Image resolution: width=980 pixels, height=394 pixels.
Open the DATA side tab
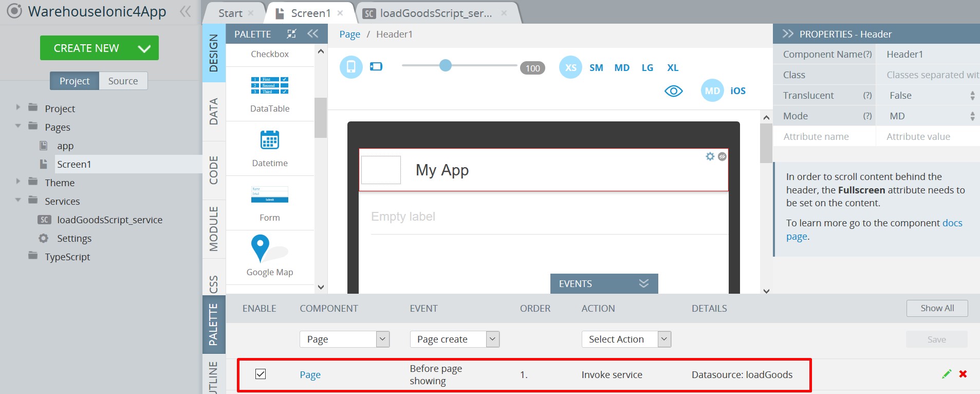(214, 112)
